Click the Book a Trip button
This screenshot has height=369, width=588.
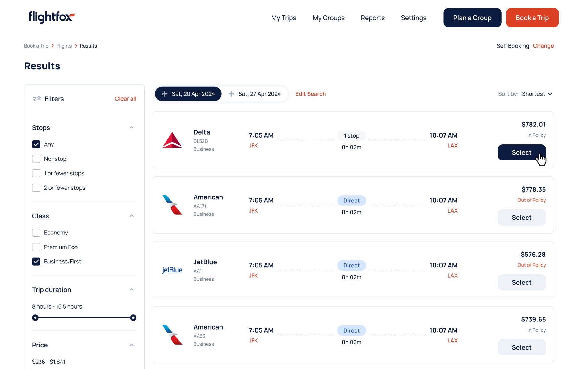point(532,18)
